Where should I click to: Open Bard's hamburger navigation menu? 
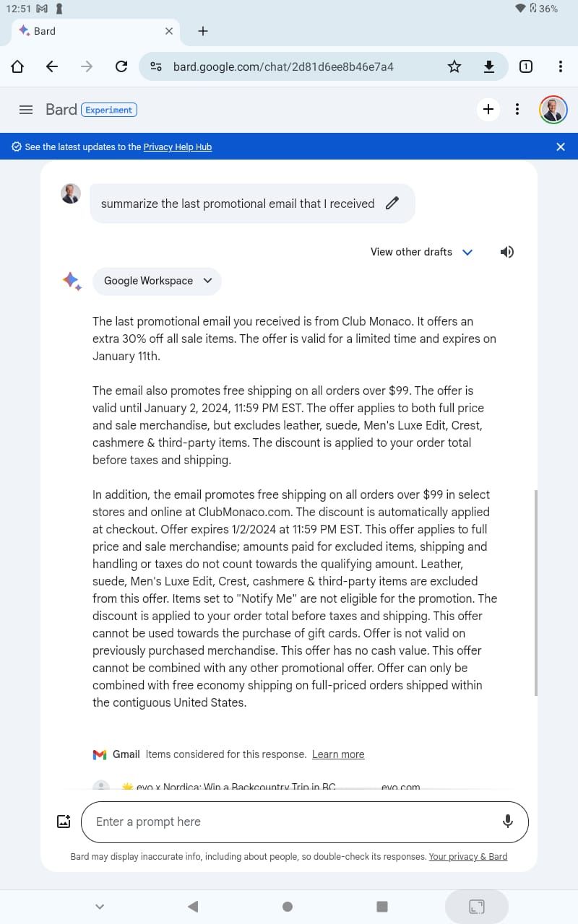click(x=26, y=110)
